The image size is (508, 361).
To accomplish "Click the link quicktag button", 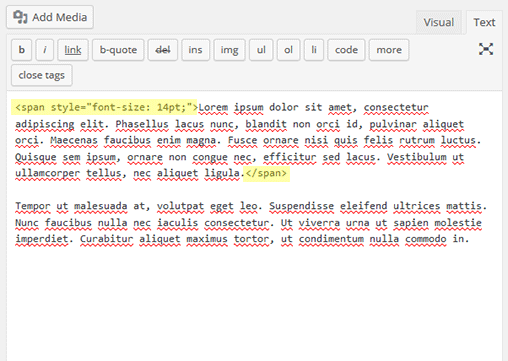I will click(73, 50).
